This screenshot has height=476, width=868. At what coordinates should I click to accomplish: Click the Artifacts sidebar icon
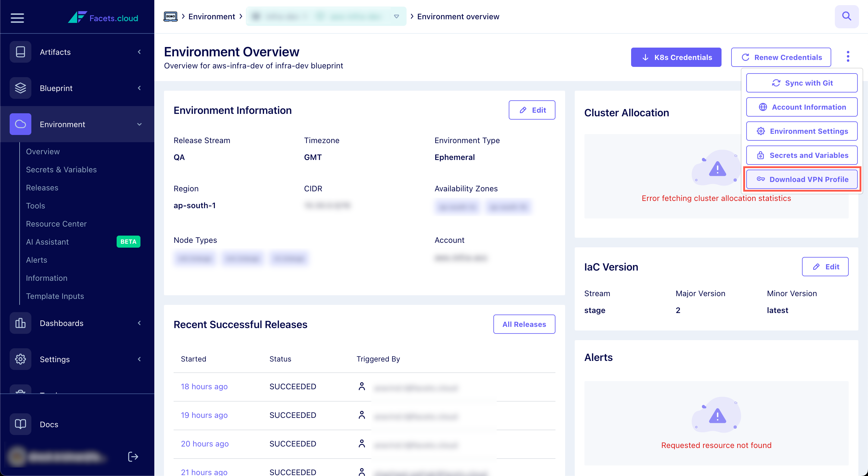click(x=20, y=52)
